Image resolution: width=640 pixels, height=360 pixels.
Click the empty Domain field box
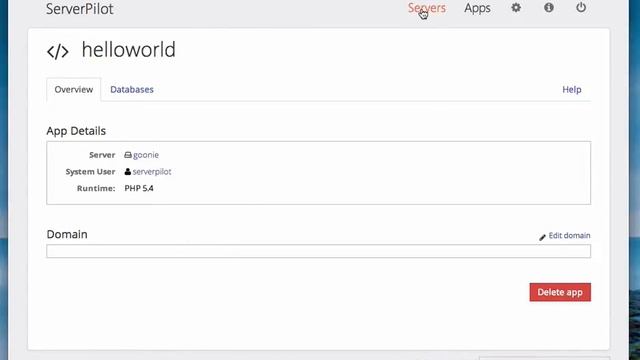coord(318,251)
